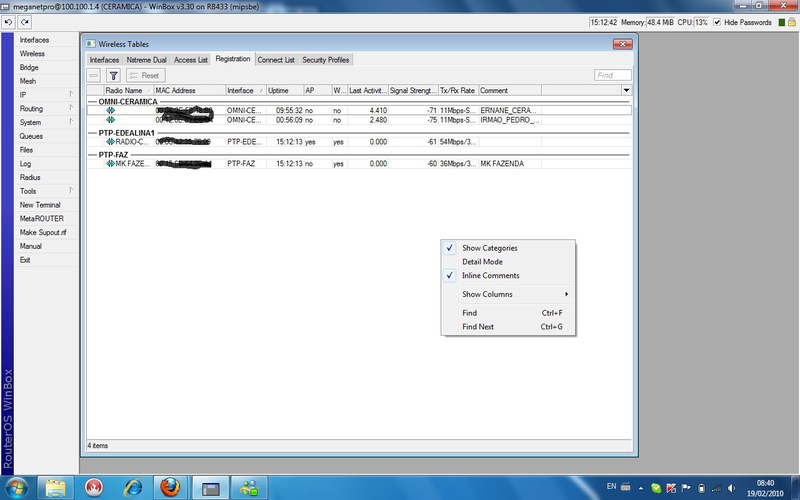Open the column list dropdown arrow
This screenshot has height=500, width=800.
626,90
